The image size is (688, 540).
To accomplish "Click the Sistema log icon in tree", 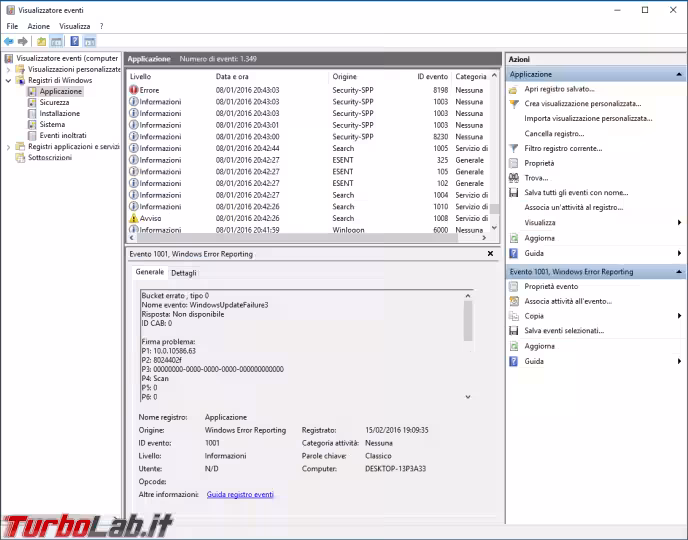I will pyautogui.click(x=32, y=125).
